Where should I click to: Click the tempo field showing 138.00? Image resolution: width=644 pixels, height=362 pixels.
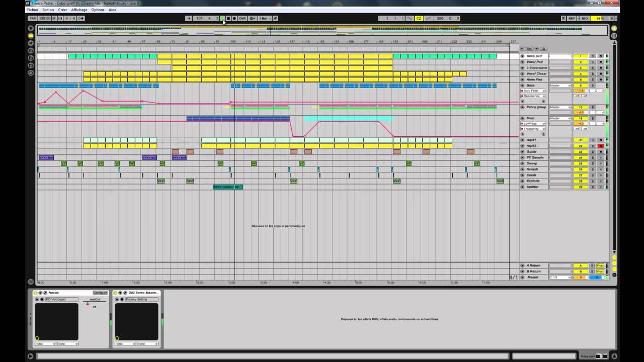click(44, 19)
